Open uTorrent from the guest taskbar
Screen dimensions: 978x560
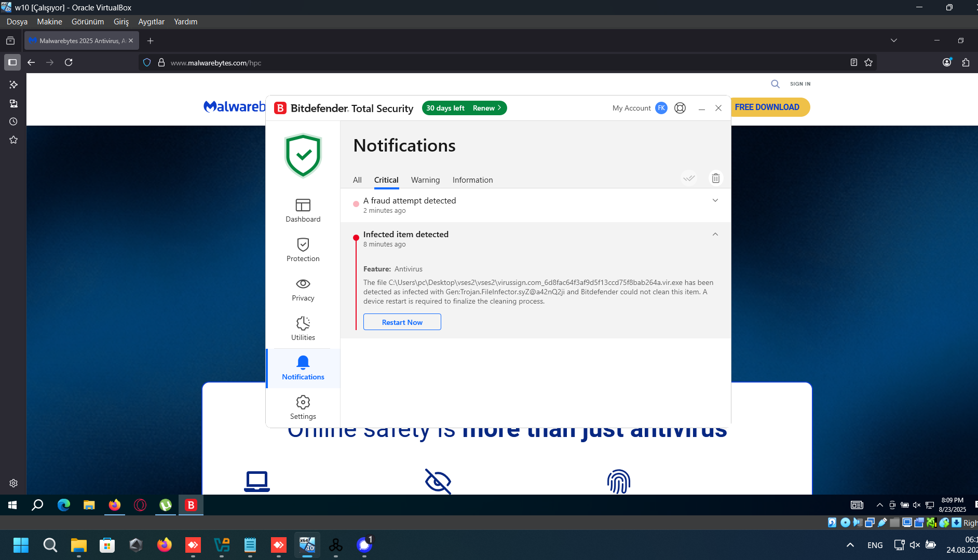(166, 505)
